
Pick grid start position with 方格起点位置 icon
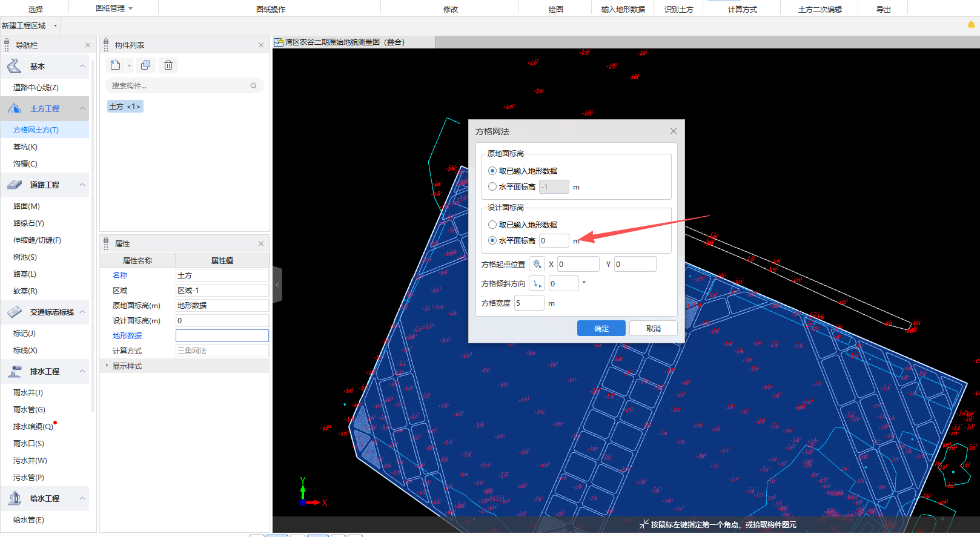point(537,264)
